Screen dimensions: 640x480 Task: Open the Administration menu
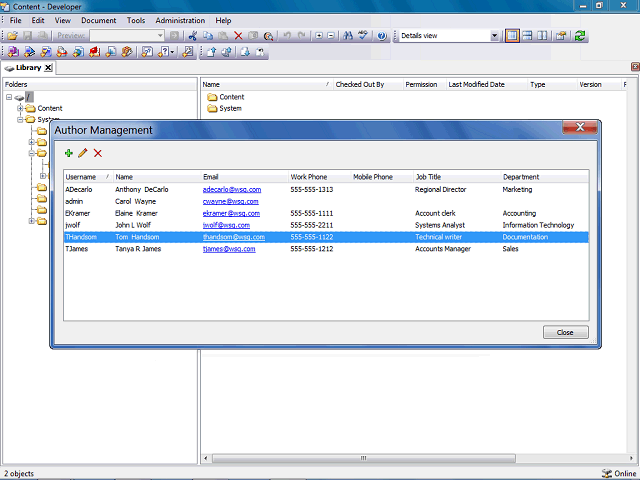pos(180,20)
